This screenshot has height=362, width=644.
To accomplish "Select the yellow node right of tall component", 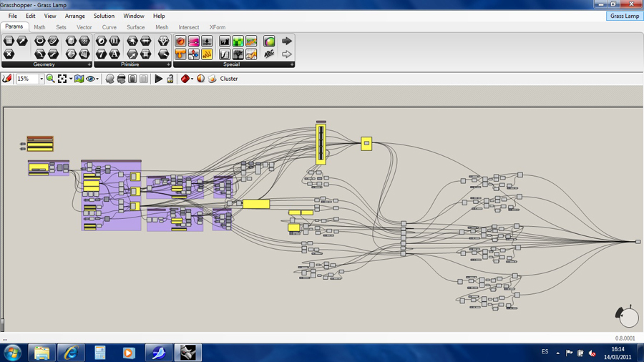I will pos(366,144).
